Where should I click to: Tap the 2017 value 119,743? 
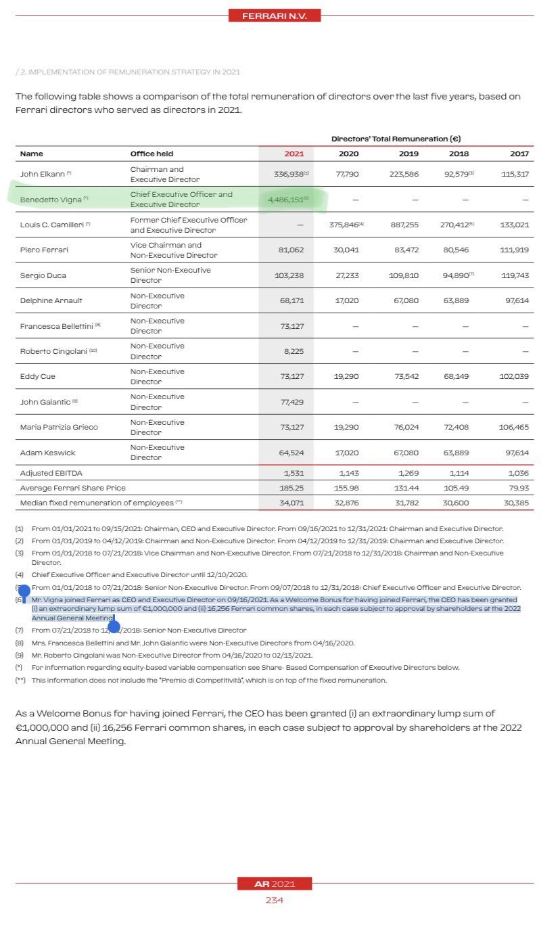pyautogui.click(x=515, y=275)
